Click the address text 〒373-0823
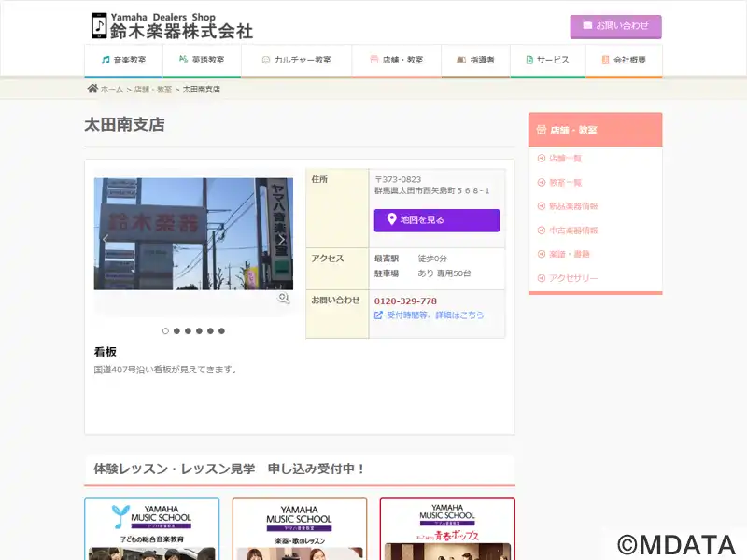Screen dimensions: 747x560 (398, 179)
